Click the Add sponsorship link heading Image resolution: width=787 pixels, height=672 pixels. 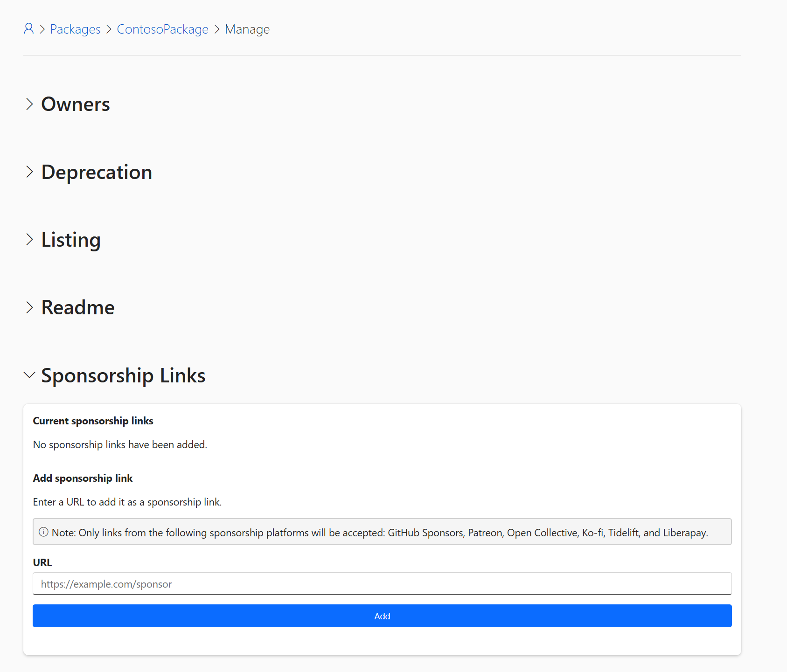[82, 478]
